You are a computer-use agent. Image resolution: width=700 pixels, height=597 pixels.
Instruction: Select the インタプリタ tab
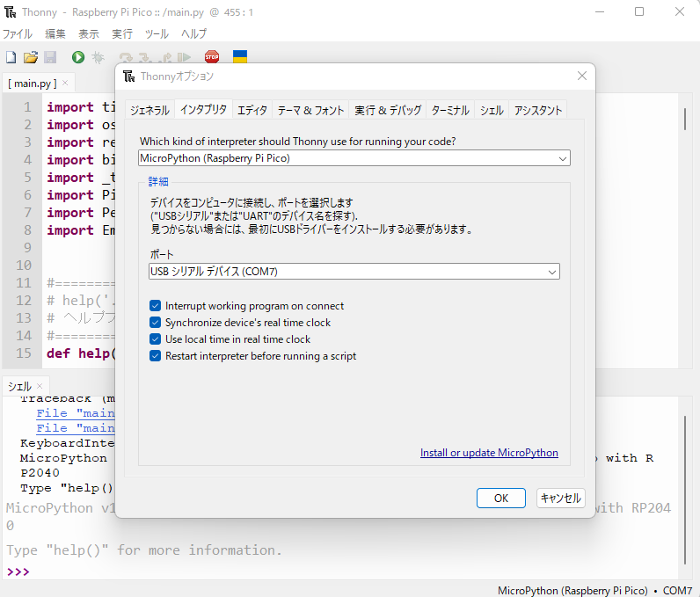[x=203, y=109]
